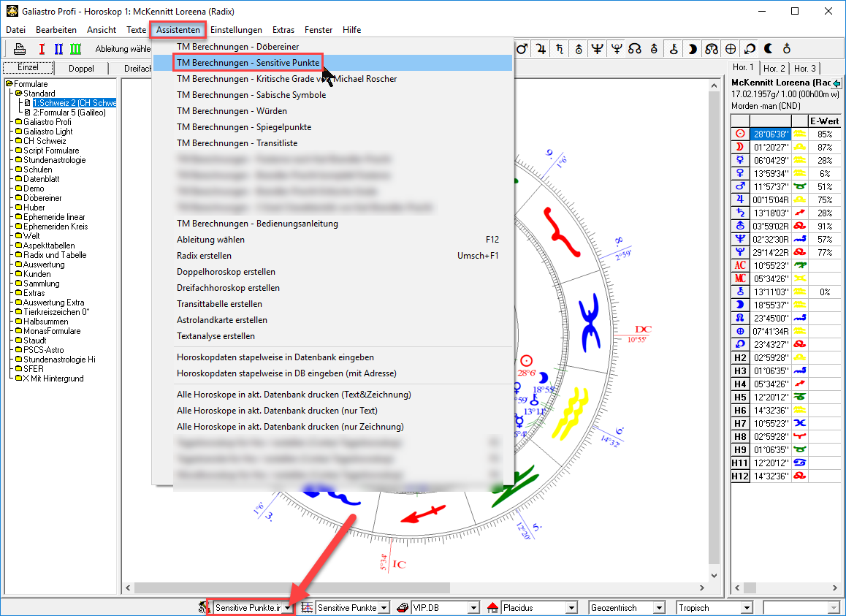Open the Datei menu
846x616 pixels.
15,30
